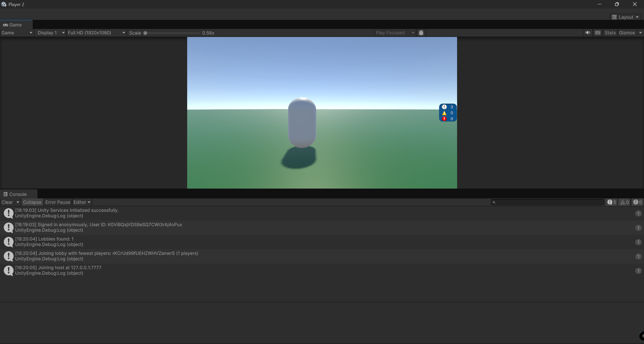
Task: Toggle warning messages filter in Console toolbar
Action: pyautogui.click(x=624, y=202)
